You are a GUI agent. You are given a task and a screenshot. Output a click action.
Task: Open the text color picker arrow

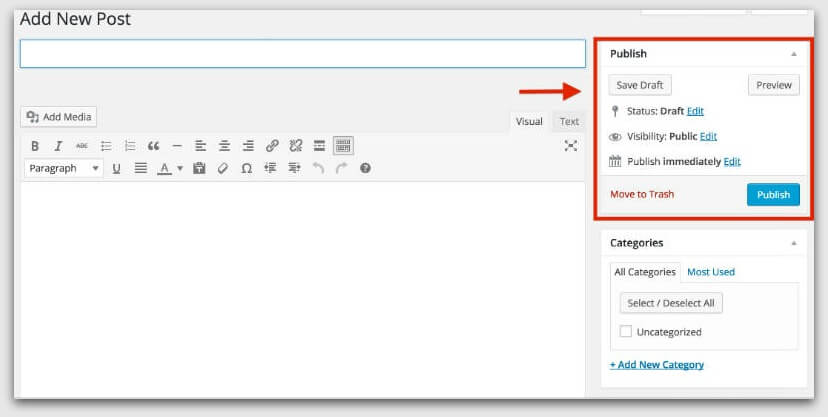pyautogui.click(x=180, y=169)
